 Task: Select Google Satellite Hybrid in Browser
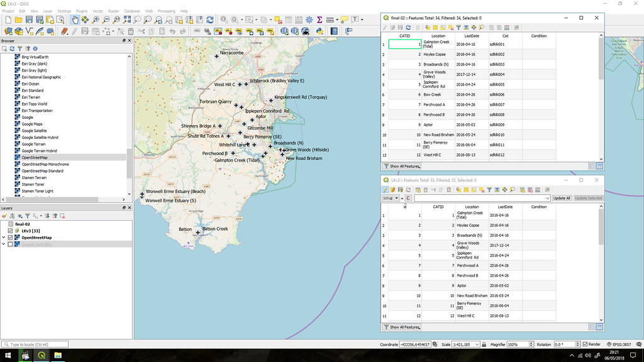coord(40,138)
